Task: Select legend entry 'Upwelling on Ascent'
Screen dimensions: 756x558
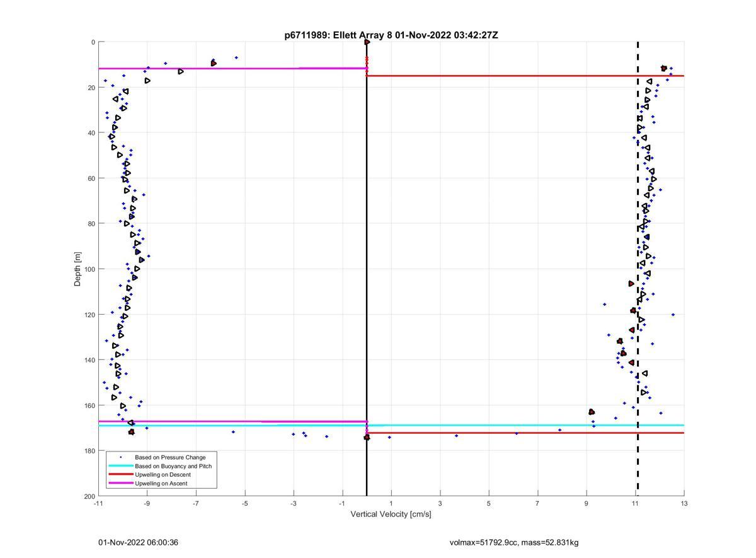Action: click(x=161, y=484)
